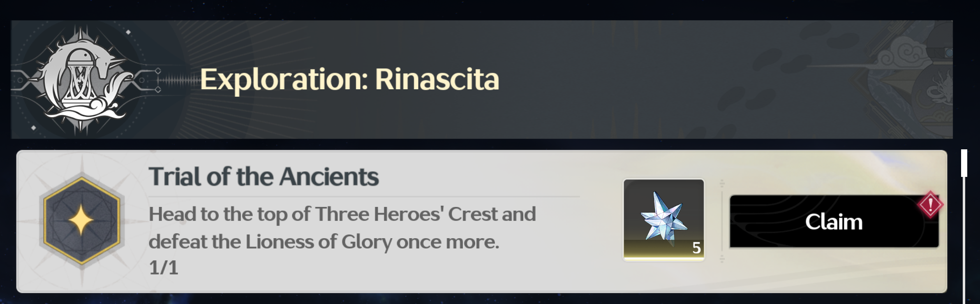This screenshot has width=980, height=304.
Task: Click the scrollbar track below the thumb
Action: tap(964, 247)
